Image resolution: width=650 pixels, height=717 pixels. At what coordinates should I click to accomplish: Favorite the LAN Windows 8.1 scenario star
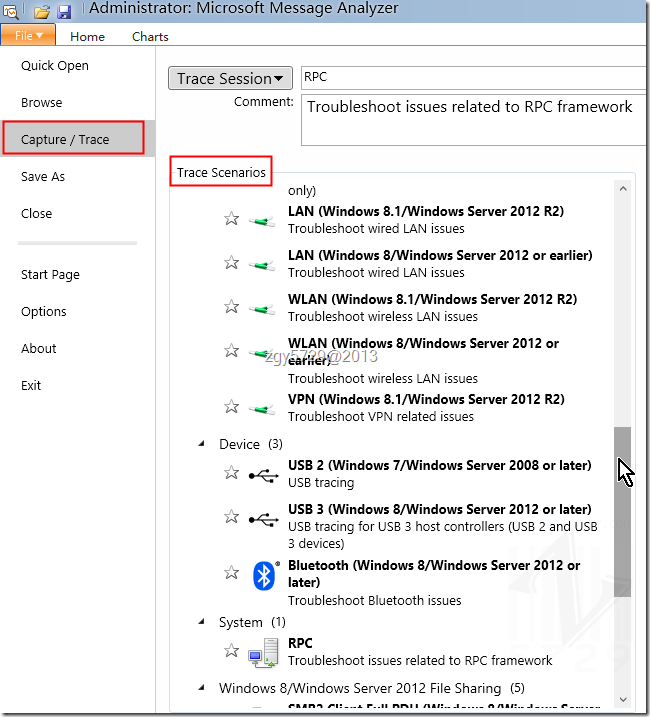(x=231, y=219)
